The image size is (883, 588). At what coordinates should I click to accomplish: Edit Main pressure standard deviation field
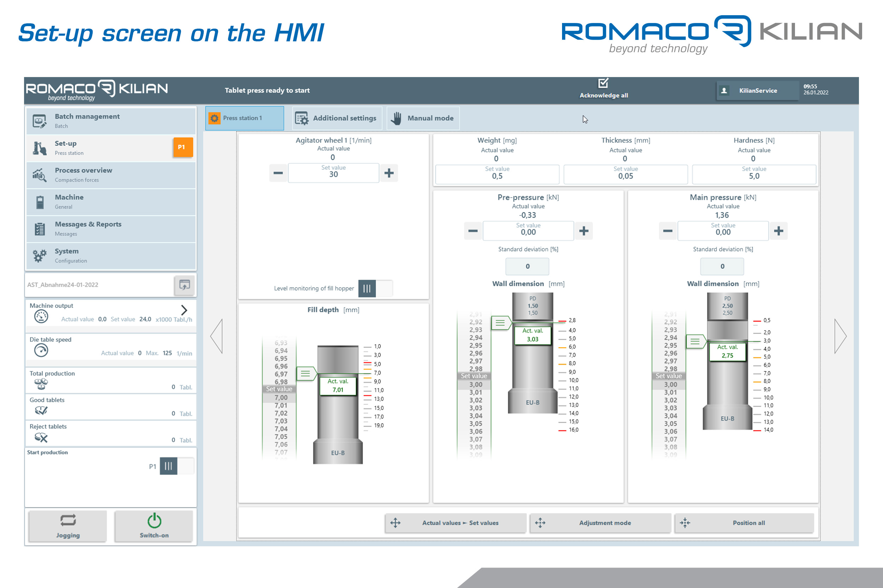pos(722,266)
